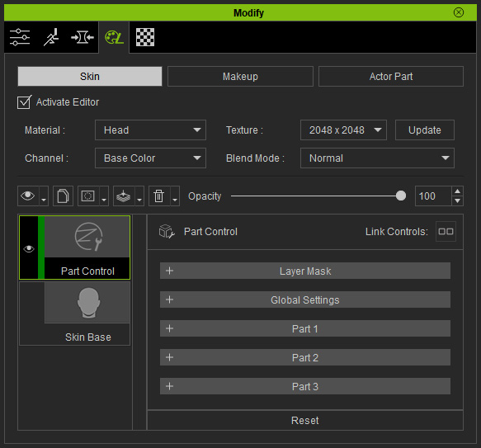
Task: Toggle the Link Controls button
Action: pyautogui.click(x=446, y=231)
